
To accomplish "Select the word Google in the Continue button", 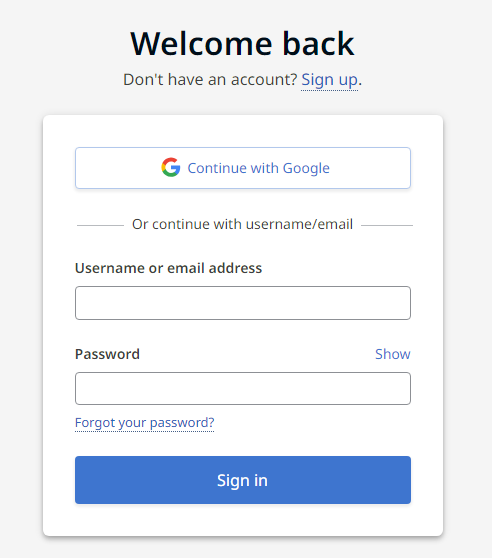I will [x=306, y=168].
